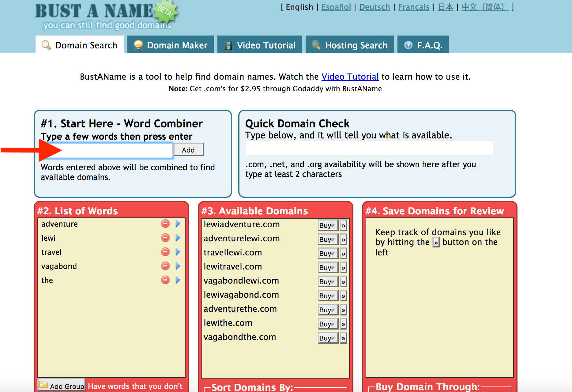Click blue arrow icon next to adventure
Screen dimensions: 572x392
(x=178, y=224)
